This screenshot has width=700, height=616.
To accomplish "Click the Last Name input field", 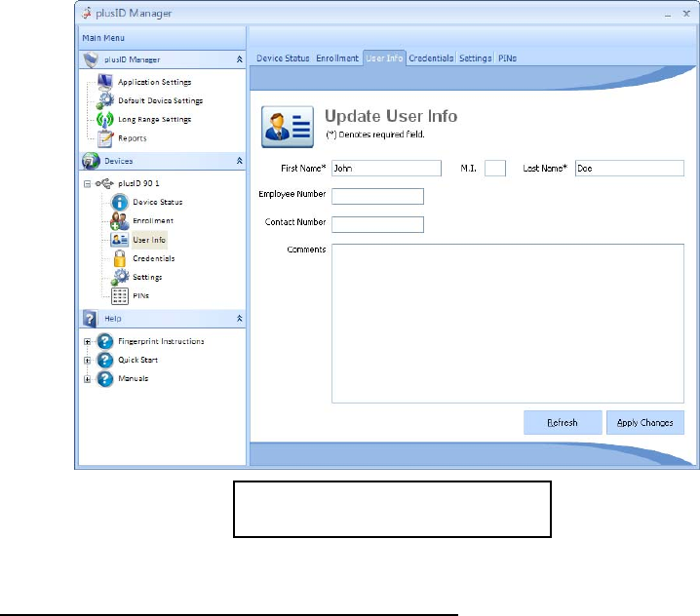I will point(630,169).
